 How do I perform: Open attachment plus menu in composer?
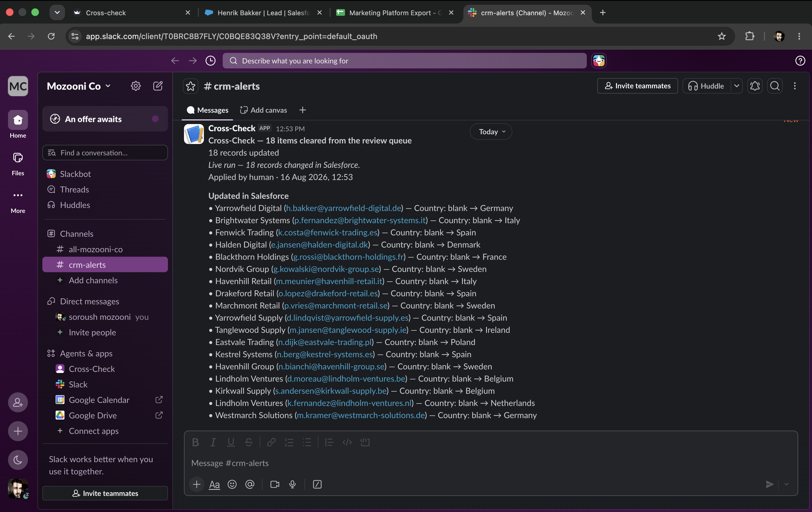click(x=197, y=484)
